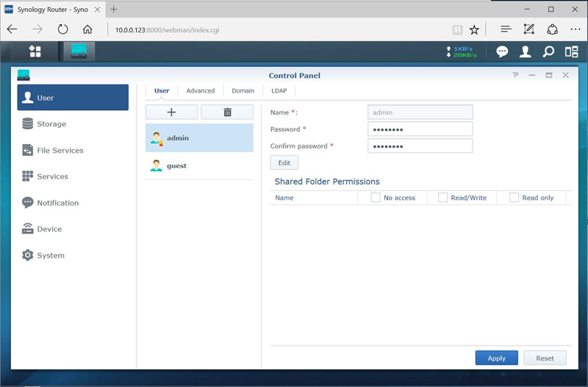
Task: Click the browser favorites star icon
Action: pos(475,29)
